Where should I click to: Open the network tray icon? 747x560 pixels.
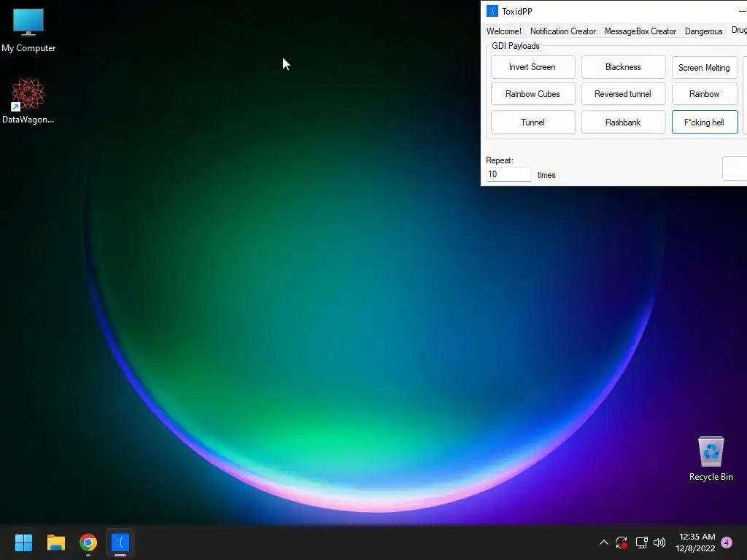click(x=641, y=542)
